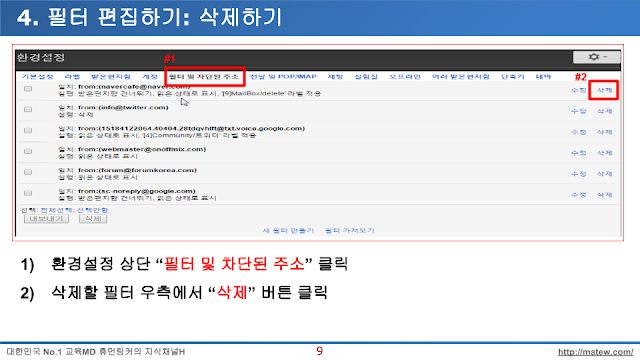640x360 pixels.
Task: Open the 계정 tab
Action: coord(150,77)
